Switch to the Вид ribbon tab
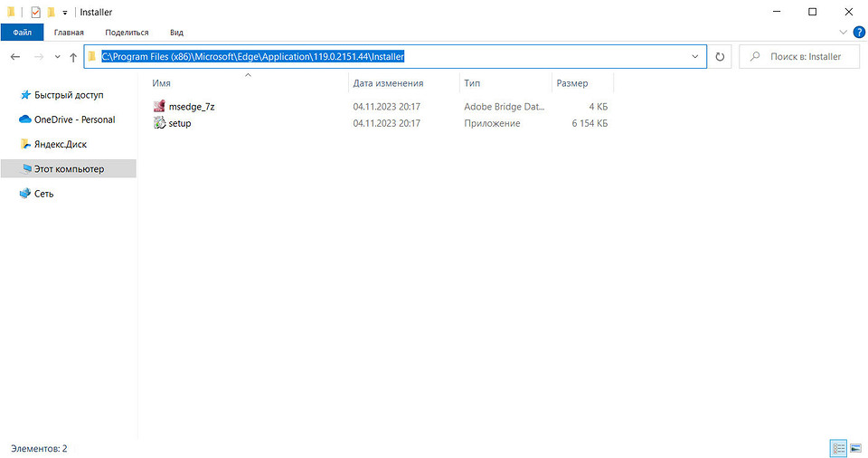The image size is (868, 458). [x=176, y=33]
